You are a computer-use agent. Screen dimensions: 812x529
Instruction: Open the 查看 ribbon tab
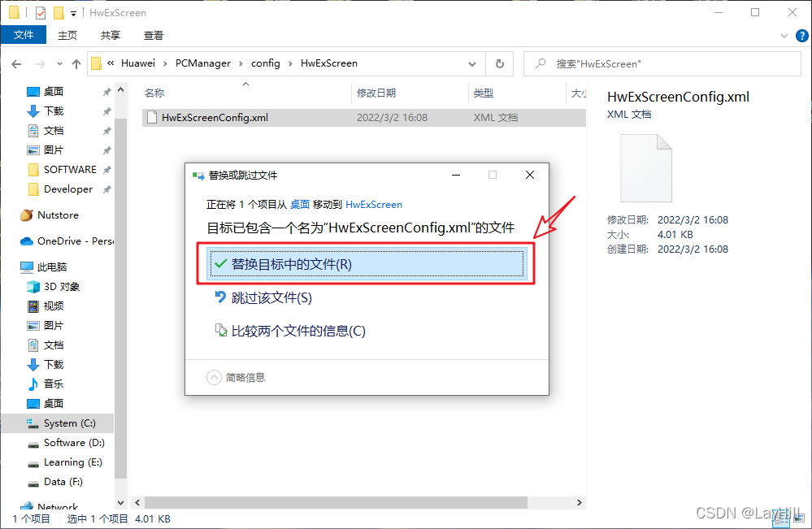[154, 35]
